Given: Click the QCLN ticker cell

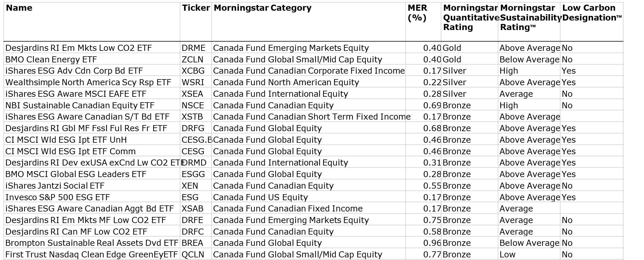Looking at the screenshot, I should [x=193, y=255].
